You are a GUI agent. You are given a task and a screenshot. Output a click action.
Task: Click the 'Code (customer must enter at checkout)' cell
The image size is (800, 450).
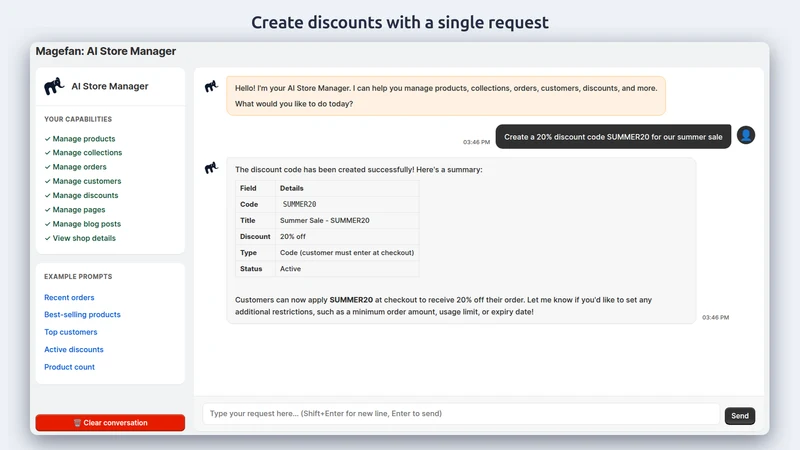(347, 253)
